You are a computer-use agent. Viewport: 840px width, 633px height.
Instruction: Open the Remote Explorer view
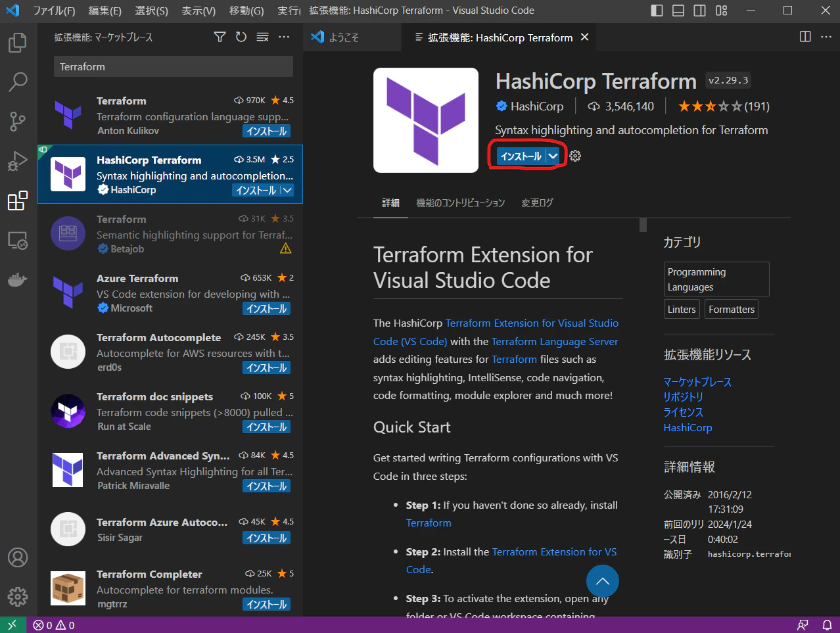[18, 240]
